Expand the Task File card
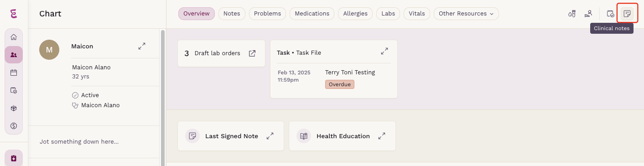The width and height of the screenshot is (644, 166). 384,51
